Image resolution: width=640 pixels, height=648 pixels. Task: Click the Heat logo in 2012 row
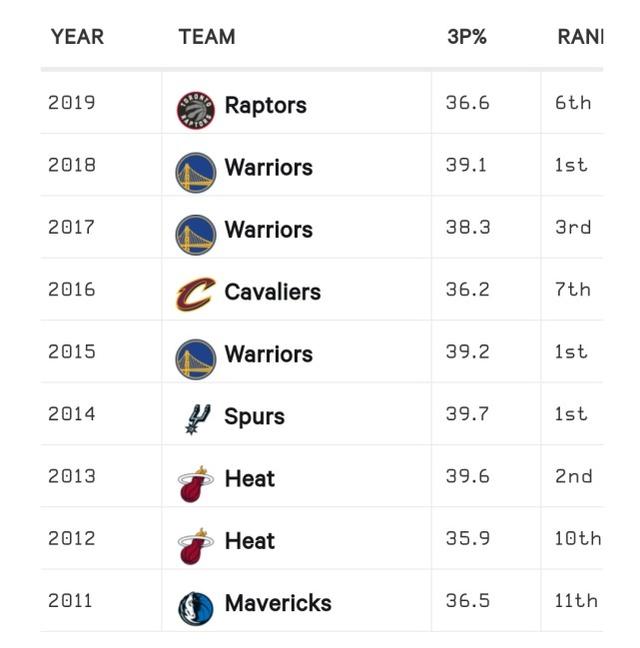[196, 544]
